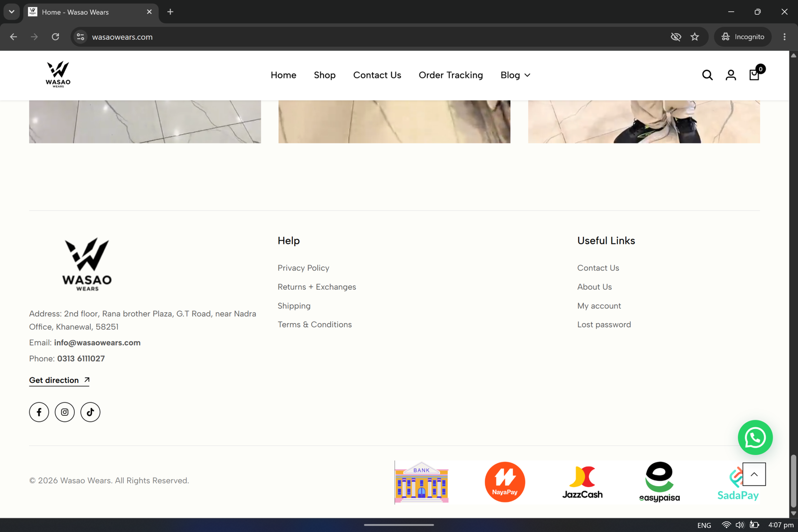Start chat with the WhatsApp floating button

(x=755, y=437)
